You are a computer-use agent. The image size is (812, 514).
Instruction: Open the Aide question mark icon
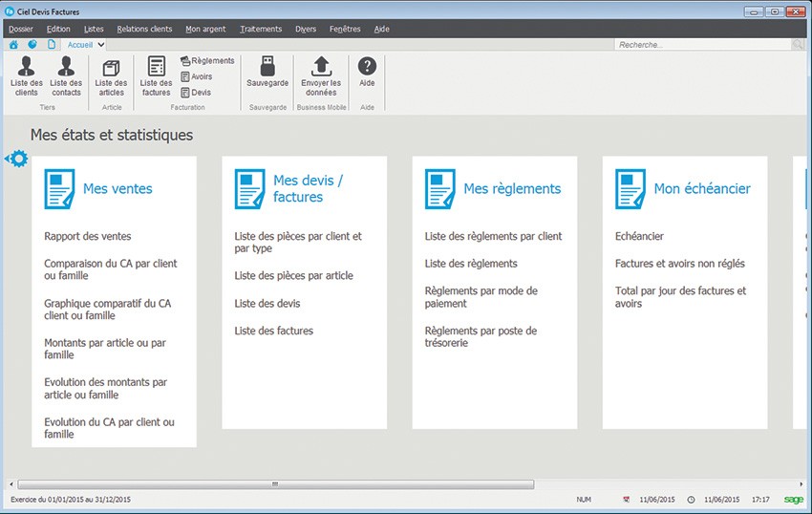[x=367, y=65]
